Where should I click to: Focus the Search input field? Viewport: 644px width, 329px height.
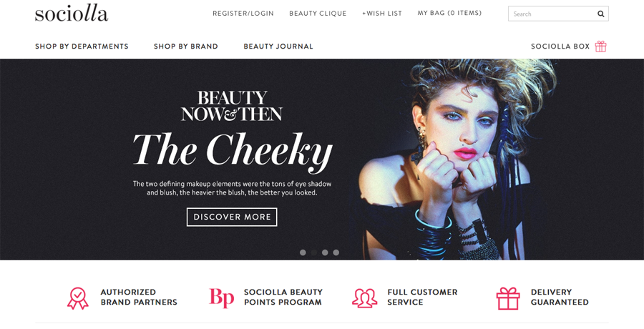pyautogui.click(x=552, y=14)
